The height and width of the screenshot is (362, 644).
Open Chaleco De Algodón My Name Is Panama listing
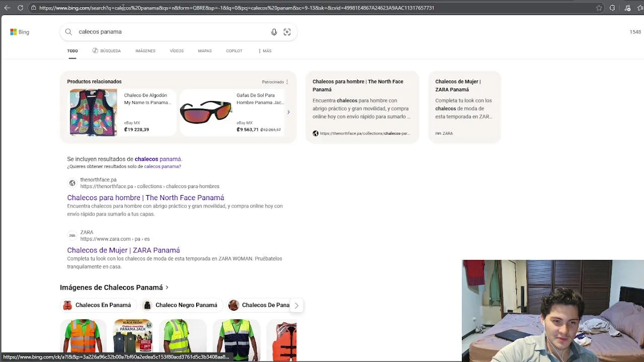point(147,99)
